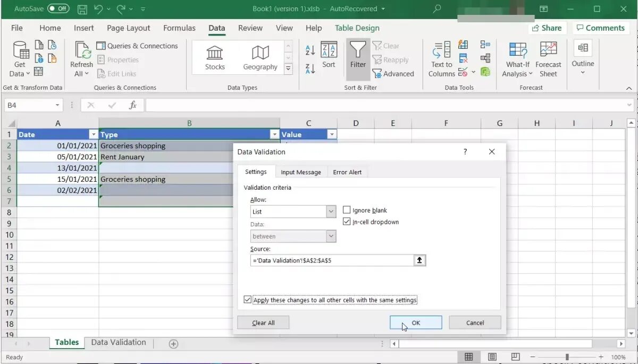Click the Share button
The width and height of the screenshot is (638, 364).
click(x=547, y=28)
